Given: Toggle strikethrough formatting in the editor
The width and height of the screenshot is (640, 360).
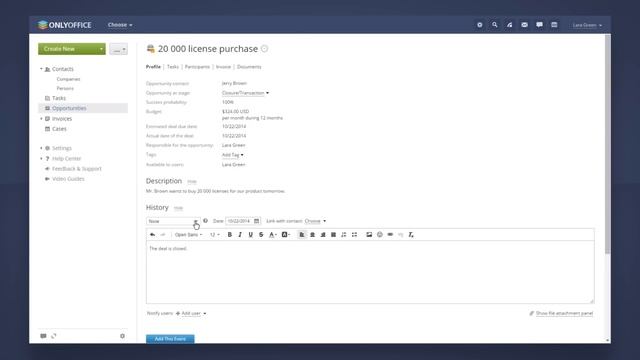Looking at the screenshot, I should (x=261, y=235).
